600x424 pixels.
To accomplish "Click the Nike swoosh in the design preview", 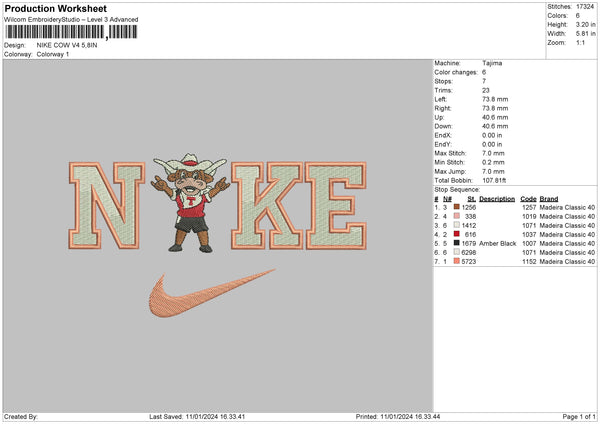I will point(212,293).
